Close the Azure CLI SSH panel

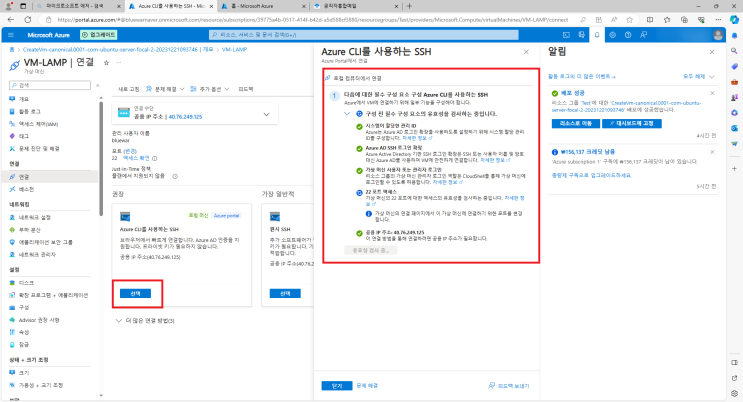click(x=526, y=52)
